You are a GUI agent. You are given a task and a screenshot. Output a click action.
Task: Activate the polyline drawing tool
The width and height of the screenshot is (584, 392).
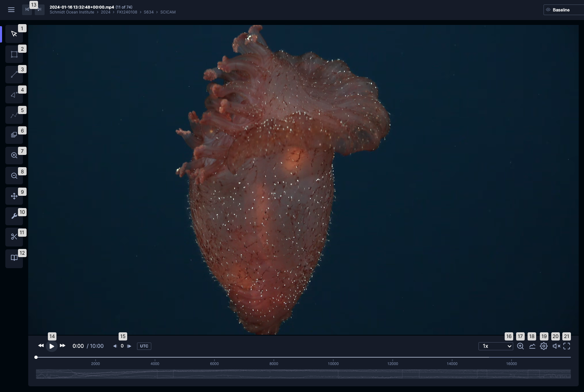pyautogui.click(x=14, y=115)
